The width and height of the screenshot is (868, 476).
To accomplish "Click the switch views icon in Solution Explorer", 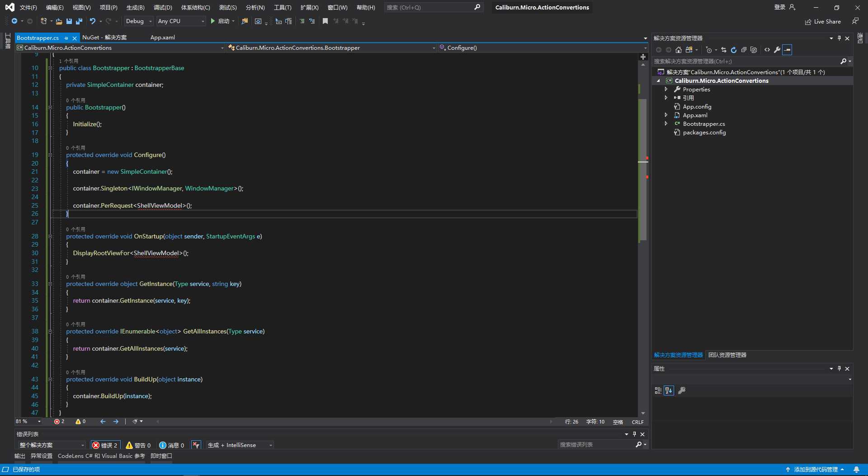I will pos(689,50).
